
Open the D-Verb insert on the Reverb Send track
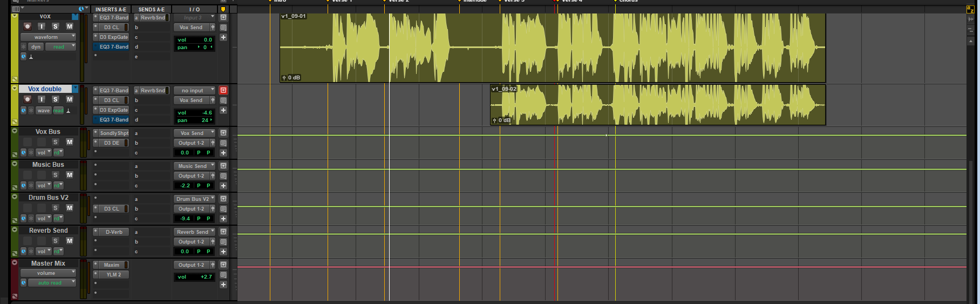pos(111,232)
